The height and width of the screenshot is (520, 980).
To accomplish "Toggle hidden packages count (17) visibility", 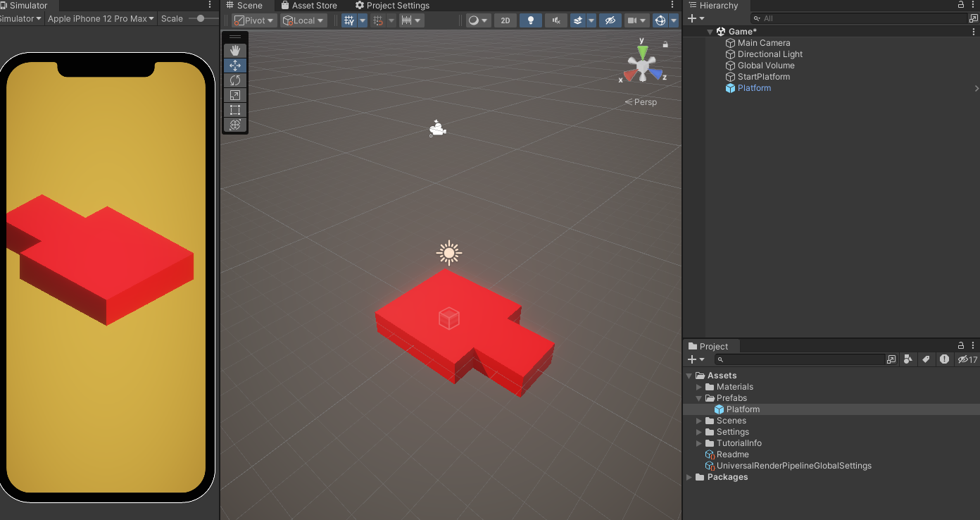I will [967, 359].
